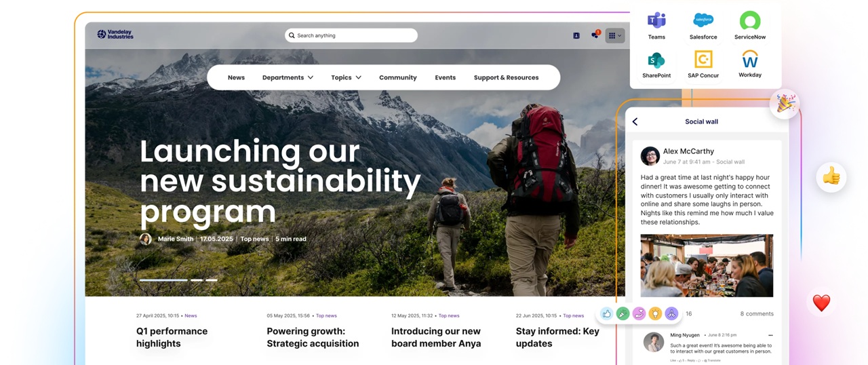Open the chat notifications icon with badge
Screen dimensions: 868x365
[595, 35]
